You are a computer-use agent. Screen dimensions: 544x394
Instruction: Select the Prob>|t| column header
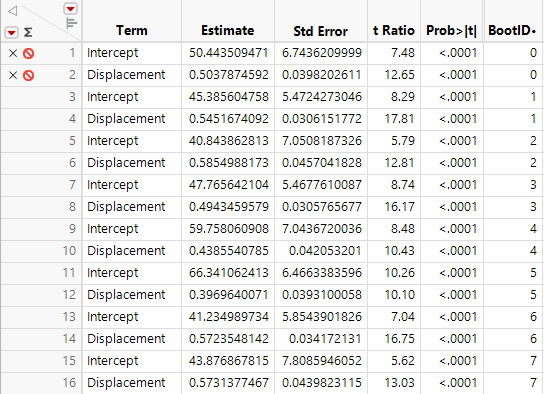[x=451, y=31]
